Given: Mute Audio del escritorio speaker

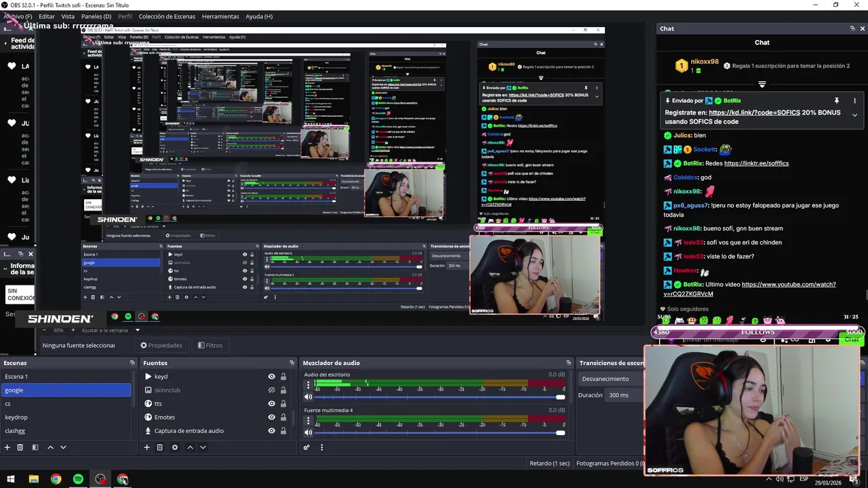Looking at the screenshot, I should 309,396.
